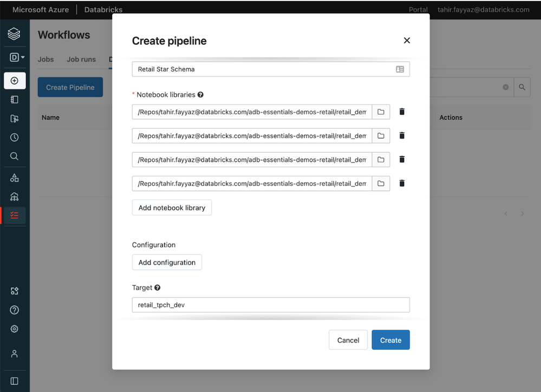Click Notebook libraries help icon

[200, 95]
